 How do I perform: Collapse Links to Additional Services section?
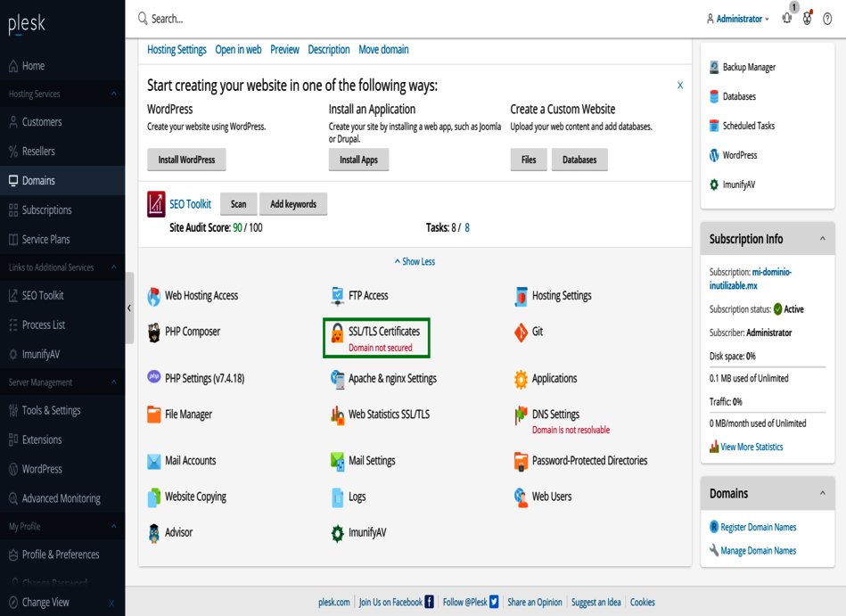pos(114,267)
